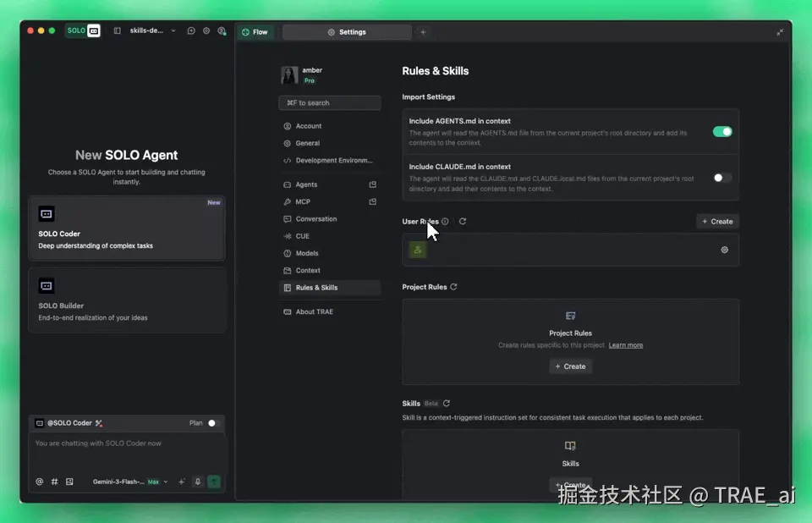The height and width of the screenshot is (523, 812).
Task: Click the SOLO Builder card icon
Action: pyautogui.click(x=46, y=285)
